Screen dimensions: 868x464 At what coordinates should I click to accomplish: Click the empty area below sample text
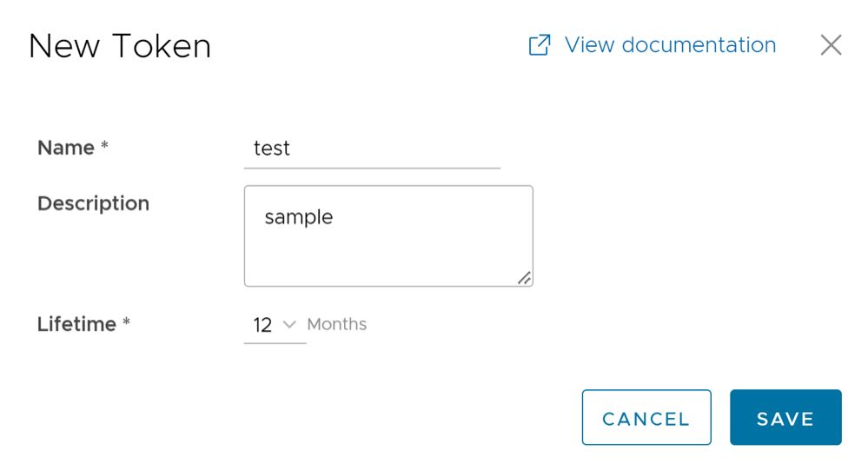pyautogui.click(x=382, y=258)
